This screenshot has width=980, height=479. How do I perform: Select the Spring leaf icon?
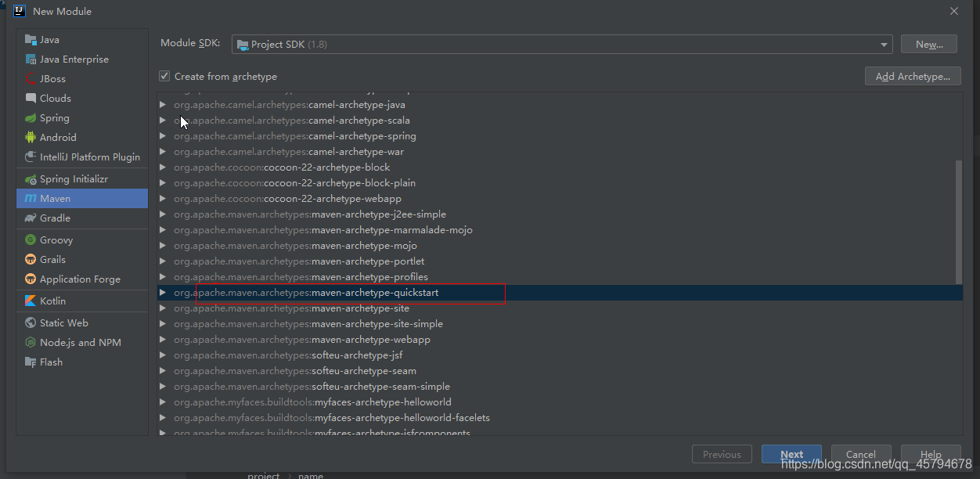click(31, 118)
